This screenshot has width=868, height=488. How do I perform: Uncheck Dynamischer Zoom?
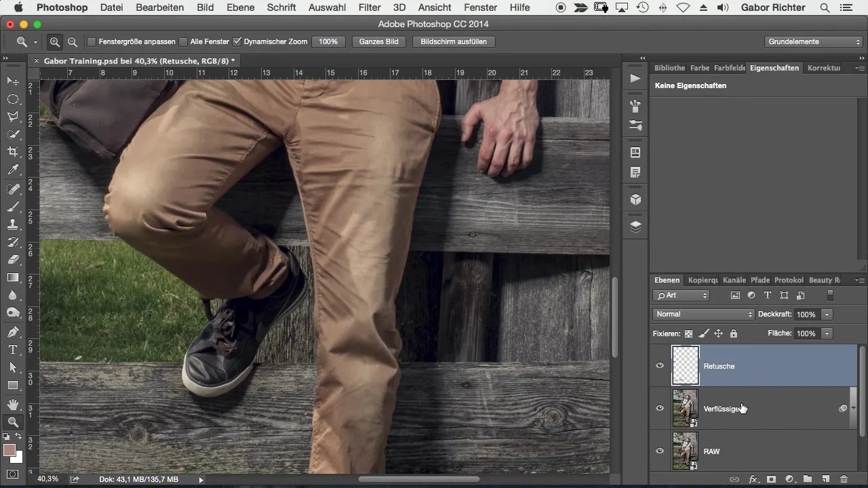[237, 42]
